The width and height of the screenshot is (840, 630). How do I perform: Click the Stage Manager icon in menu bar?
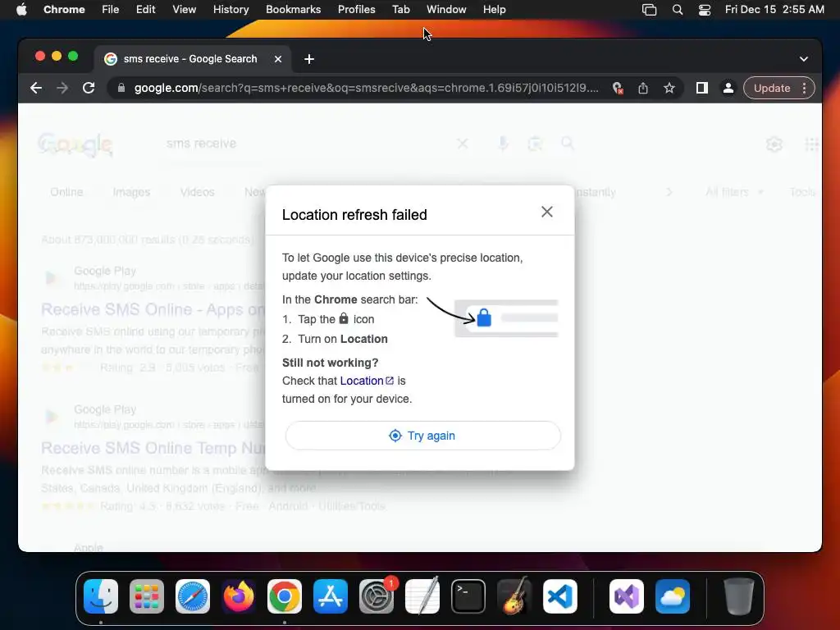(650, 10)
